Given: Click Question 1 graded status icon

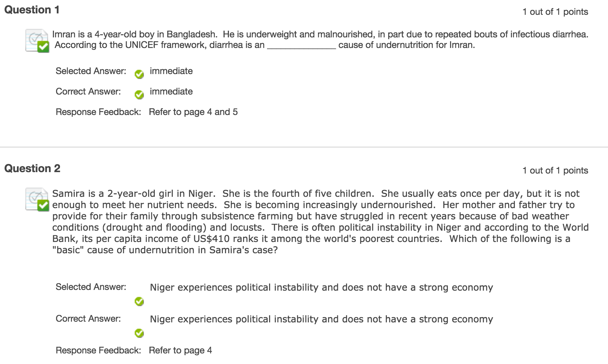Looking at the screenshot, I should click(37, 41).
